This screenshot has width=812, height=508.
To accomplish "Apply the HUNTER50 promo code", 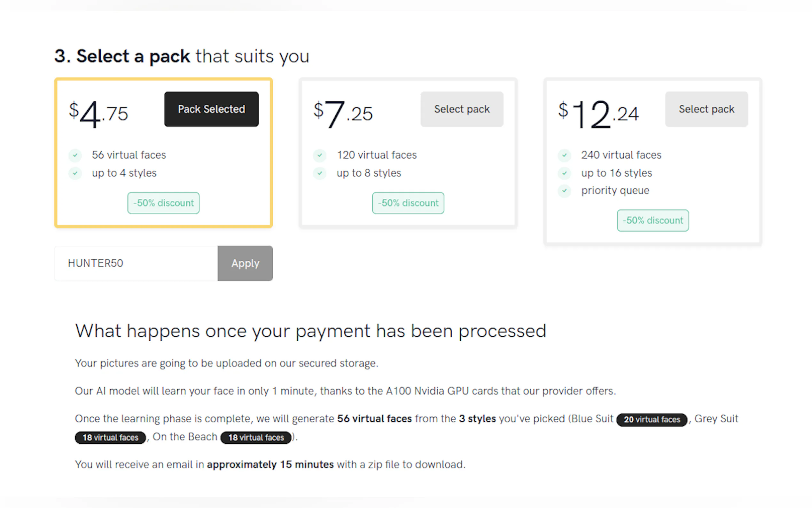I will (x=245, y=263).
